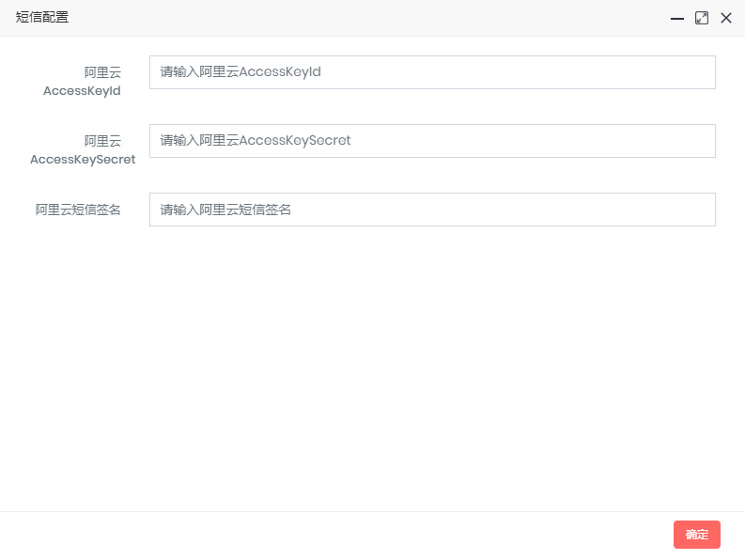Click the 阿里云短信签名 label text
Screen dimensions: 745x560
tap(78, 210)
